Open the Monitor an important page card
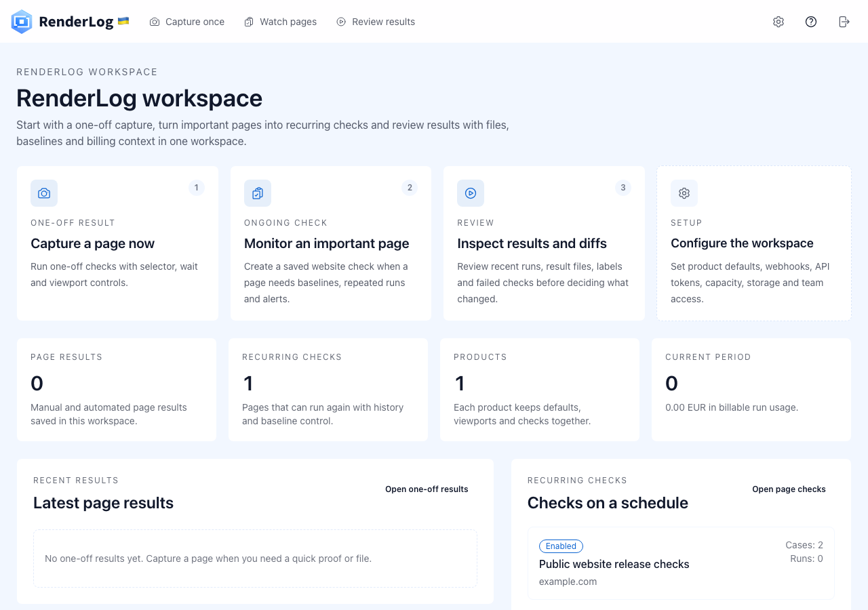The height and width of the screenshot is (610, 868). point(331,243)
